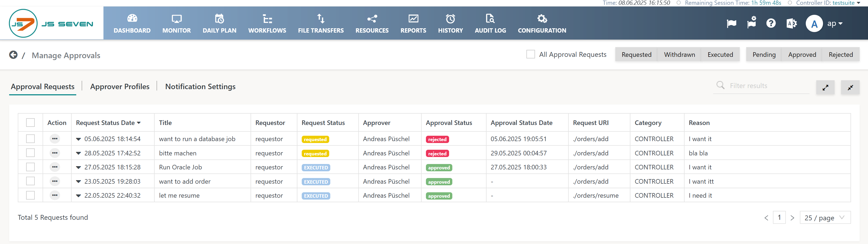Viewport: 868px width, 244px height.
Task: Click the language translation icon
Action: 791,24
